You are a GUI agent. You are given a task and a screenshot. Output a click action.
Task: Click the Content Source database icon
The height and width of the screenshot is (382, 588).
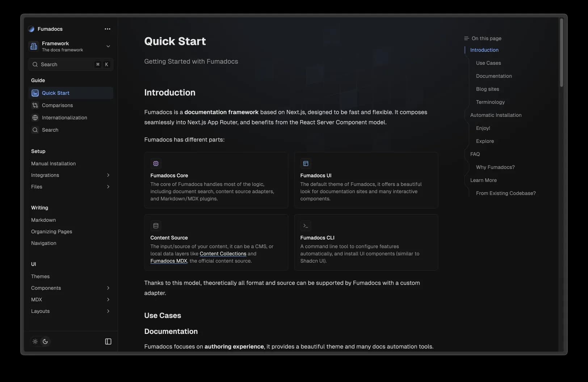[156, 226]
